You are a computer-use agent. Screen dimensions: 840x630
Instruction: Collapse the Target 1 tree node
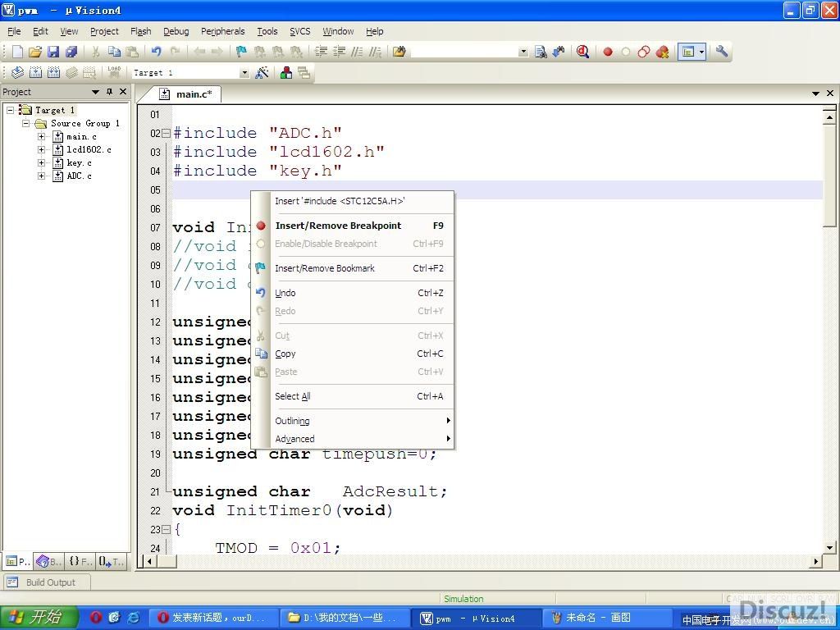10,110
